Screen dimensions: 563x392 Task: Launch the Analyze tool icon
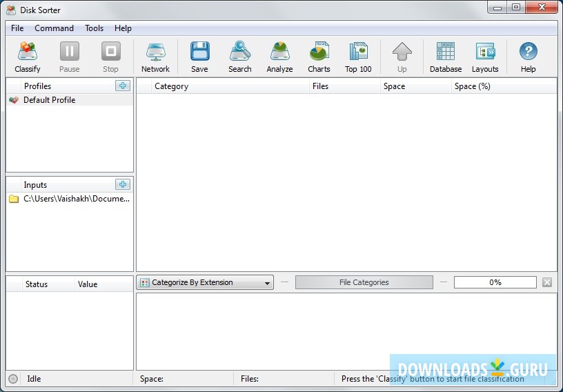[279, 51]
